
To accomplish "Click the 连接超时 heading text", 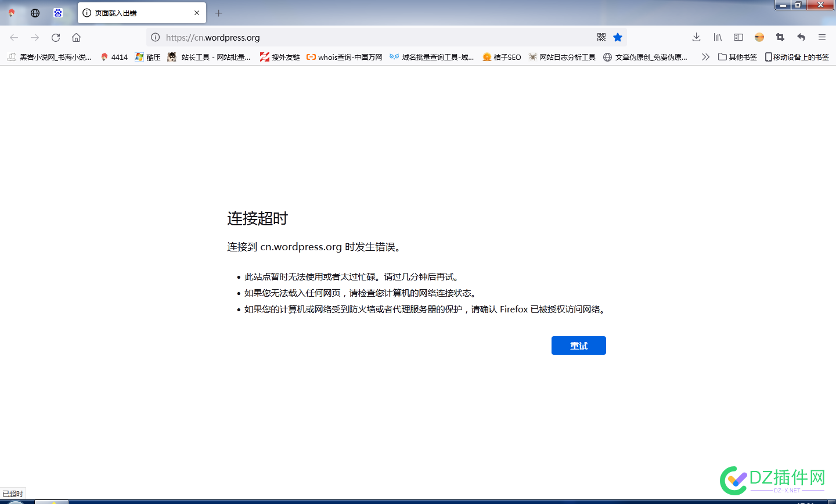I will (258, 218).
